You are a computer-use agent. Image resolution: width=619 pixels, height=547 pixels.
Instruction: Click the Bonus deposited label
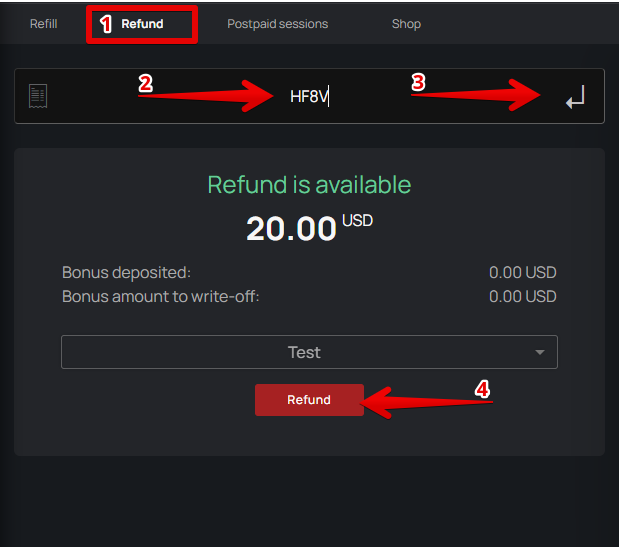[x=126, y=272]
